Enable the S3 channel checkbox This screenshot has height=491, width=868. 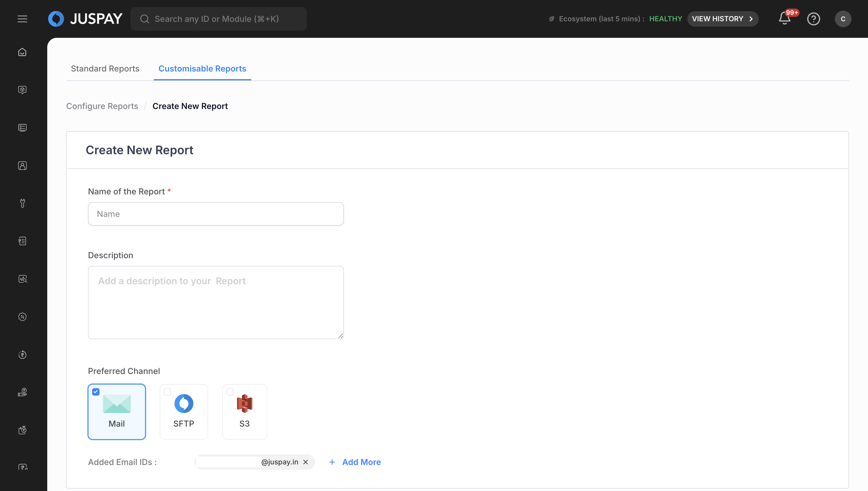[x=230, y=392]
